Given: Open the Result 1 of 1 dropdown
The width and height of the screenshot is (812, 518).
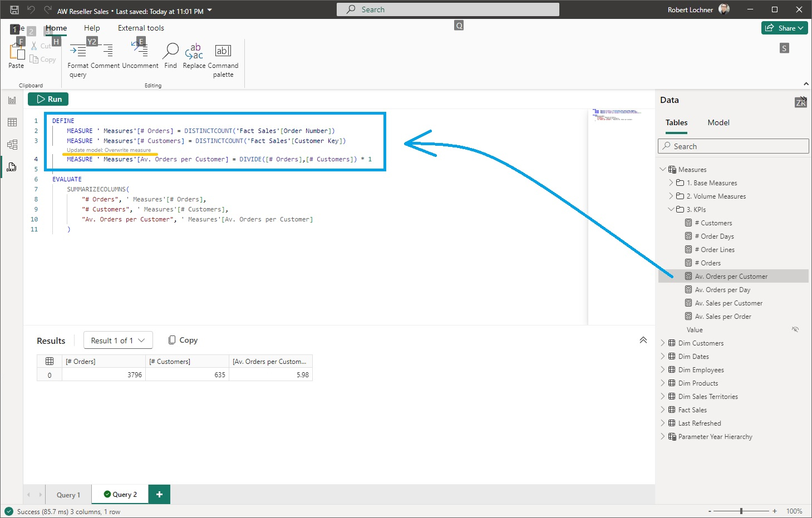Looking at the screenshot, I should point(117,340).
